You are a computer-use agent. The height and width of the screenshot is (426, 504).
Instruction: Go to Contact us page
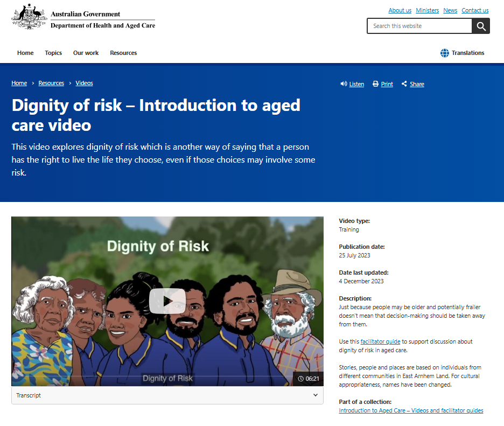475,10
